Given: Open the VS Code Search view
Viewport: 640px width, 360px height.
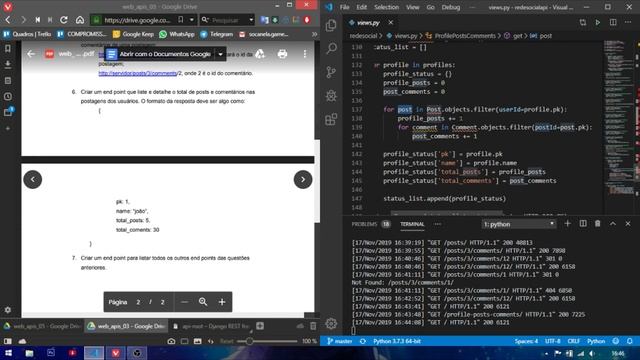Looking at the screenshot, I should point(331,49).
